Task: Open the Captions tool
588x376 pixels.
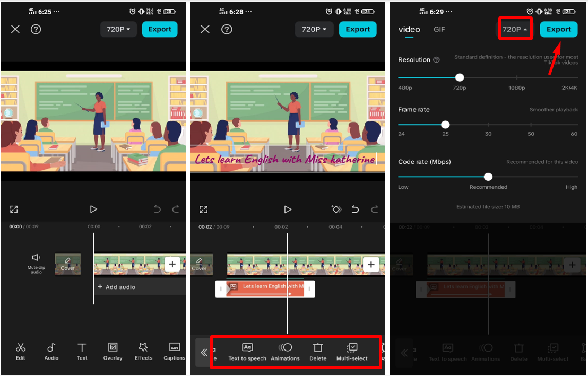Action: click(x=175, y=352)
